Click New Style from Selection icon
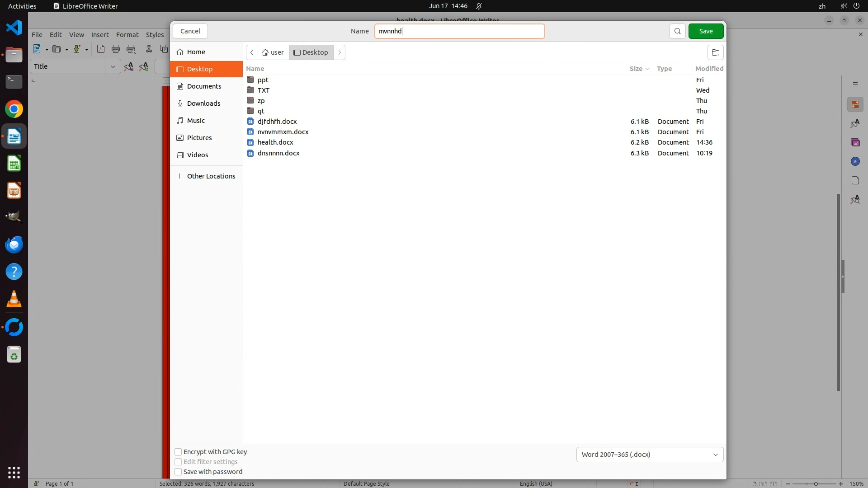Image resolution: width=868 pixels, height=488 pixels. tap(144, 67)
